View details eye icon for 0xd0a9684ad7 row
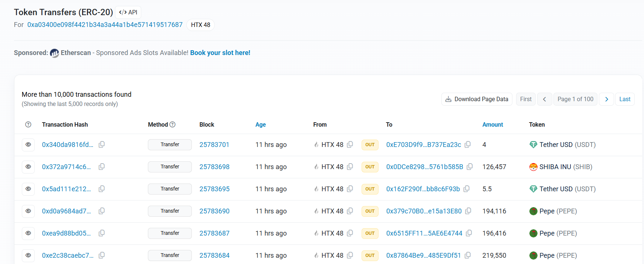Screen dimensions: 644x264 [28, 211]
